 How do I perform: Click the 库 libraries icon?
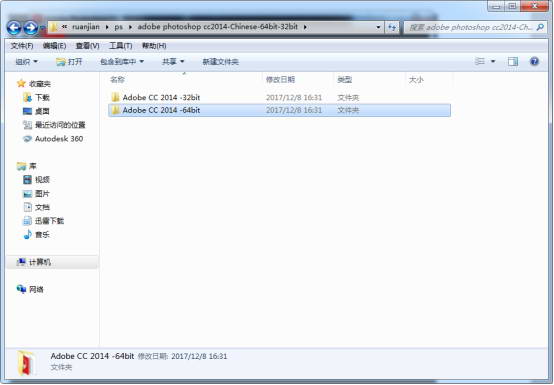point(21,166)
